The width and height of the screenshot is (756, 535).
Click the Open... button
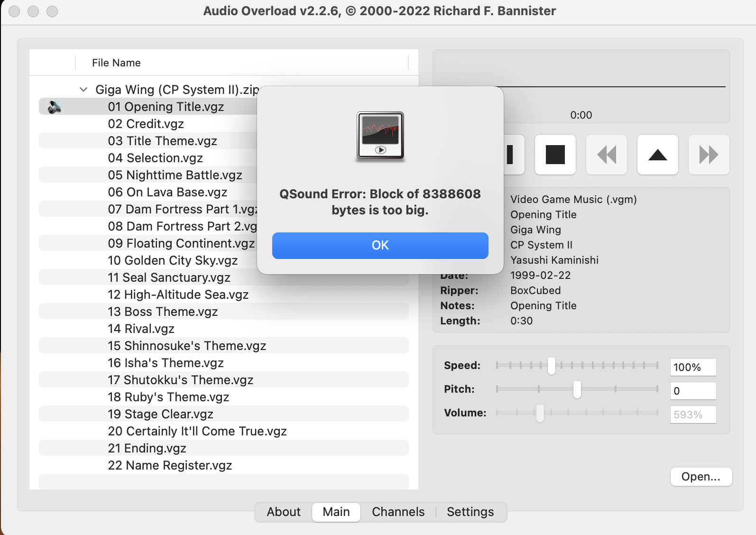click(701, 477)
